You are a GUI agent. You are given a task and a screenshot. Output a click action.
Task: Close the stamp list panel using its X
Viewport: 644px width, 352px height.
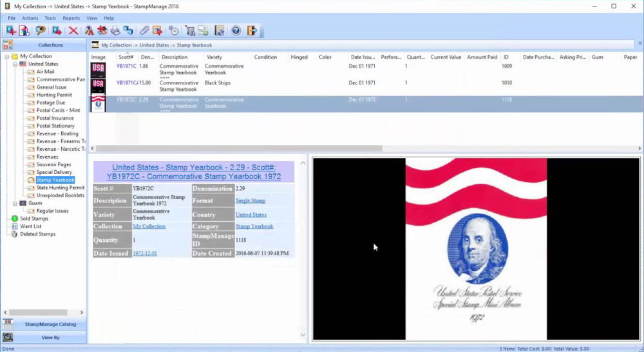(x=639, y=43)
